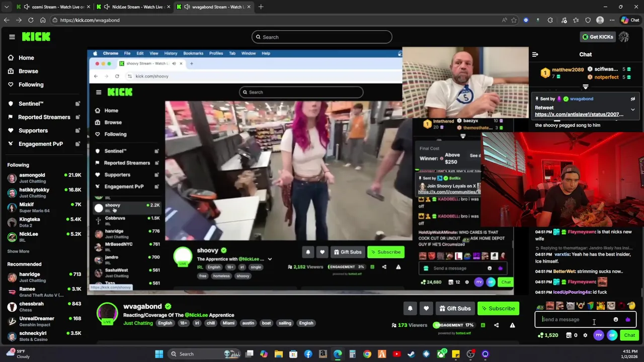Click the Get KICKs button
The width and height of the screenshot is (644, 362).
click(x=597, y=37)
